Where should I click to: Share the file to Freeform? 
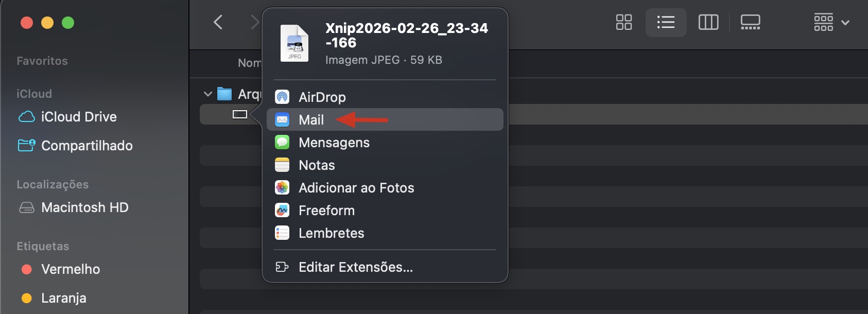point(326,210)
